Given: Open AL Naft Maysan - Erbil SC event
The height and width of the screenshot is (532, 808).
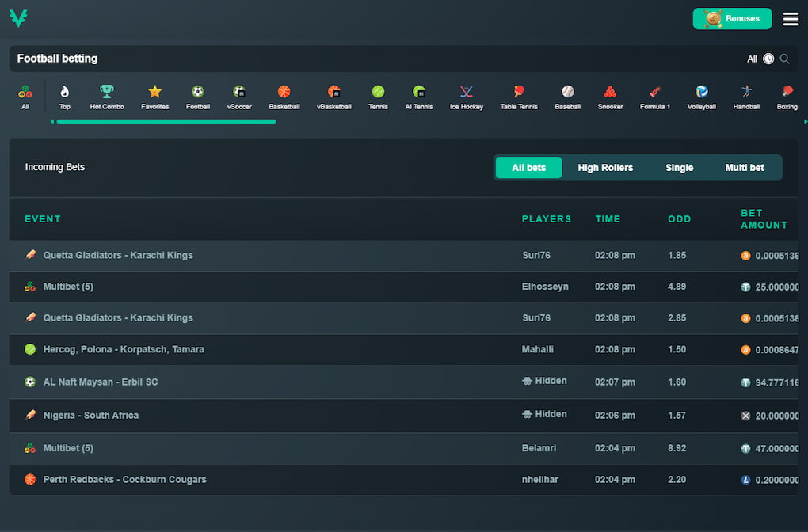Looking at the screenshot, I should [x=403, y=382].
